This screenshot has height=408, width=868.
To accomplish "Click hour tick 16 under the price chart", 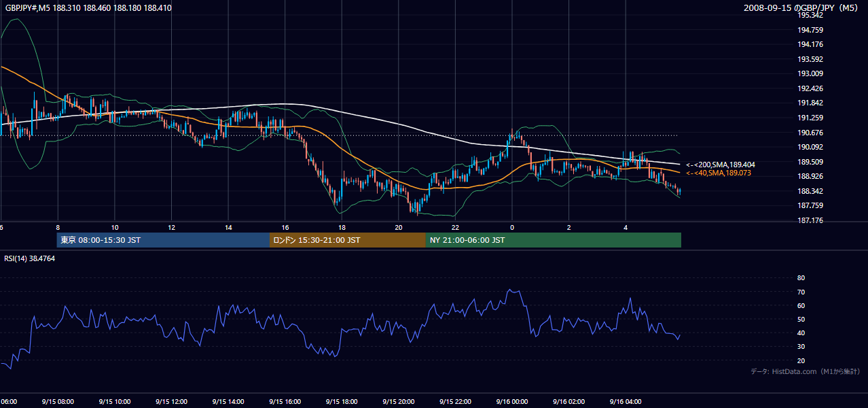I will coord(285,227).
